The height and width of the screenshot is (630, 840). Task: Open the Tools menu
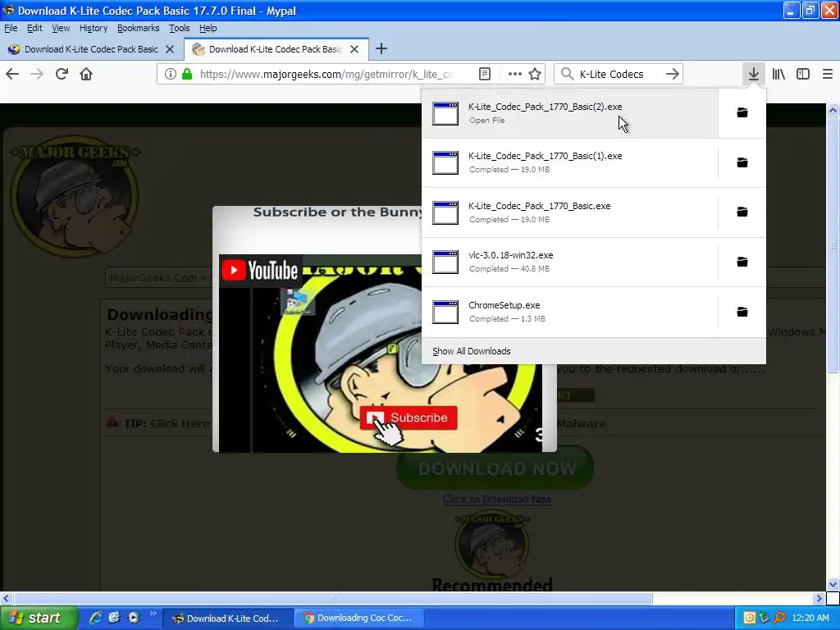click(x=180, y=28)
